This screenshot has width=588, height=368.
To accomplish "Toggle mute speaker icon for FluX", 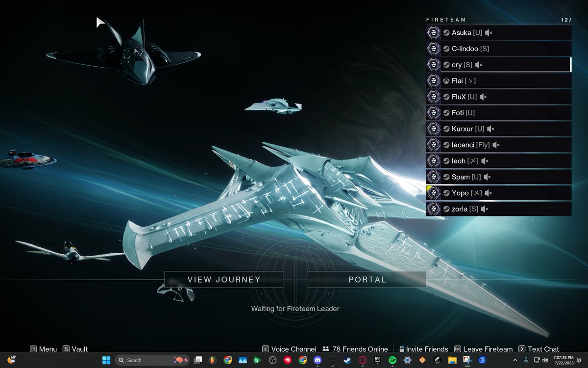I will 483,97.
